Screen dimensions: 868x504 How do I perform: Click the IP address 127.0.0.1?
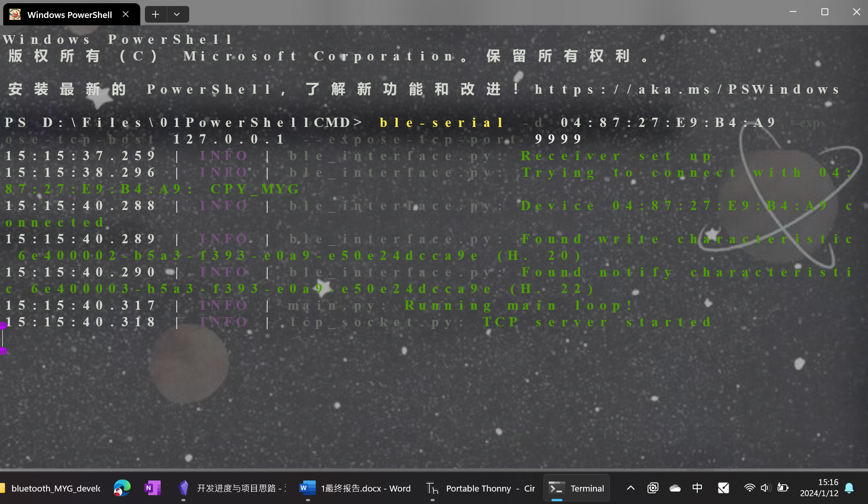[228, 139]
